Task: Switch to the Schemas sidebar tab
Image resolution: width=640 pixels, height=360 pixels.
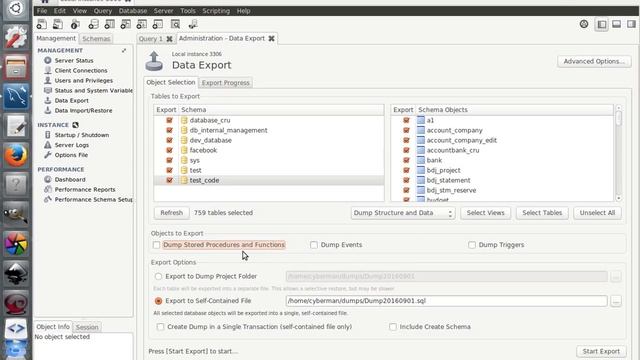Action: pos(96,39)
